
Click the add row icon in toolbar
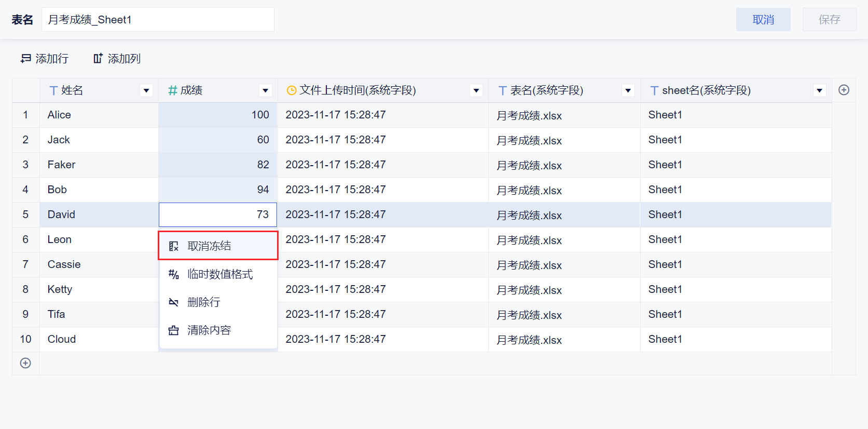26,59
